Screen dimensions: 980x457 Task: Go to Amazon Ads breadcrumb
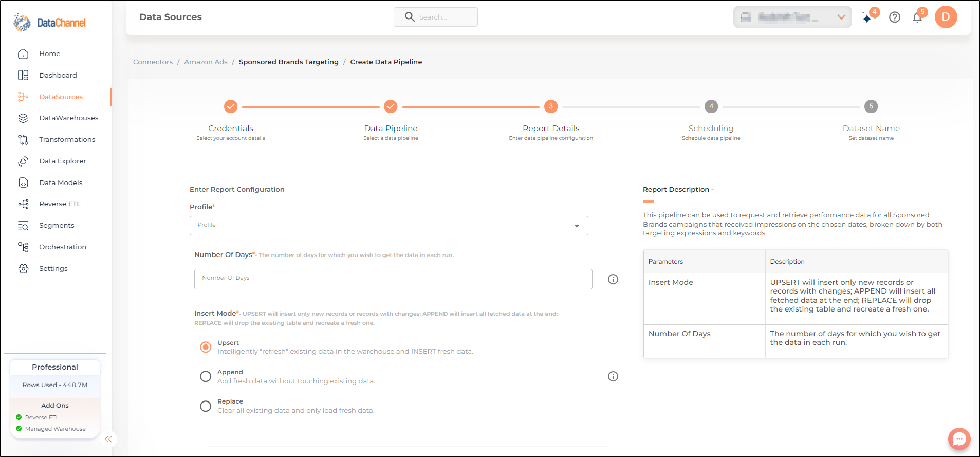[x=206, y=62]
